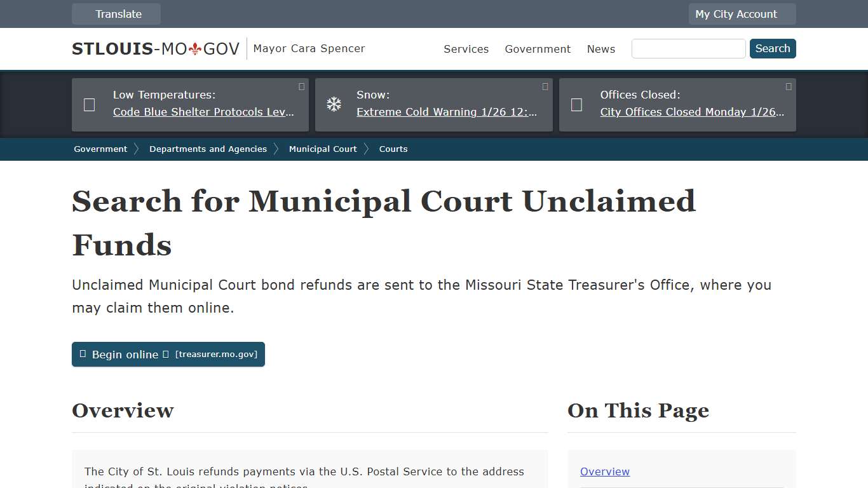Screen dimensions: 868x488
Task: Open the News section
Action: (600, 49)
